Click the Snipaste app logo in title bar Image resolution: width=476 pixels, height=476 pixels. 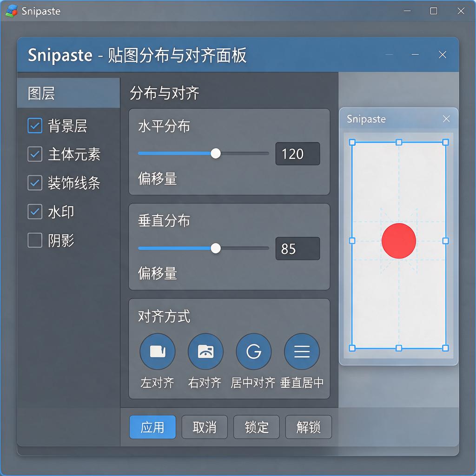pos(12,11)
